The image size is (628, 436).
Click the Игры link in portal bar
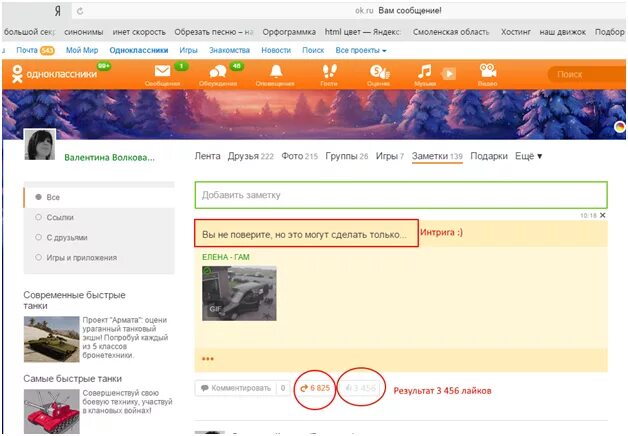tap(188, 50)
